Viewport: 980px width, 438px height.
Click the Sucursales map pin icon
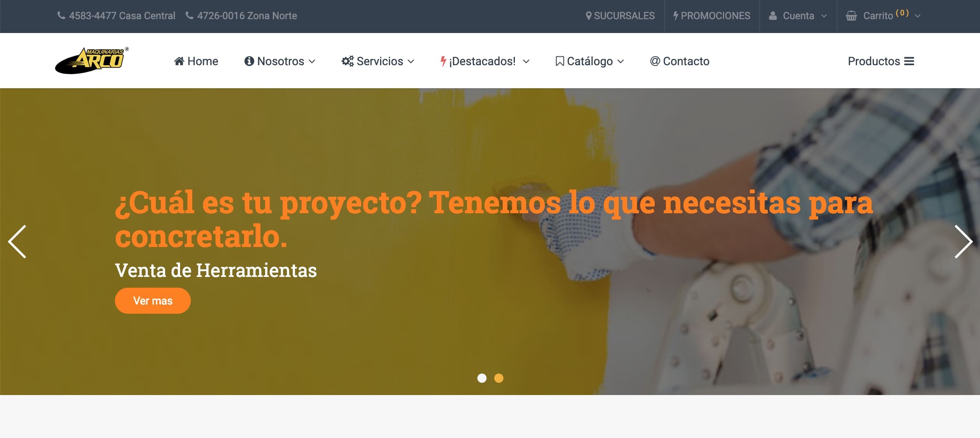tap(589, 16)
